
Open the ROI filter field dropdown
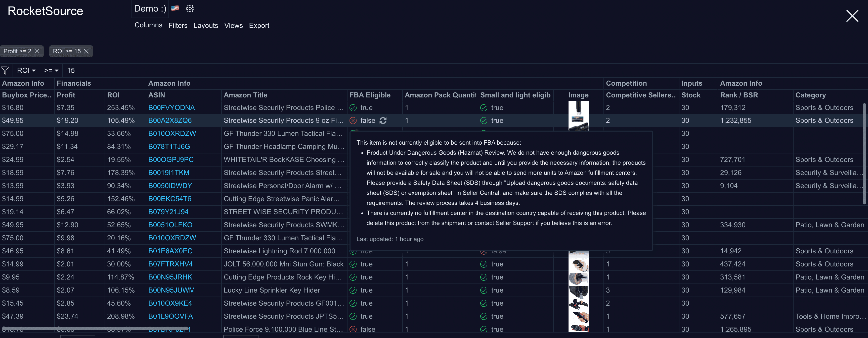26,70
